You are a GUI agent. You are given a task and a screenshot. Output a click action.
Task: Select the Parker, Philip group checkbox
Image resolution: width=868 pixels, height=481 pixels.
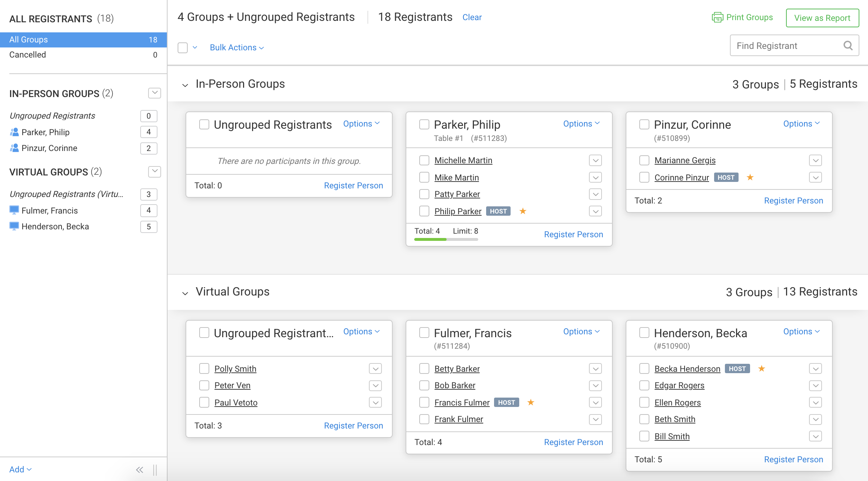424,125
